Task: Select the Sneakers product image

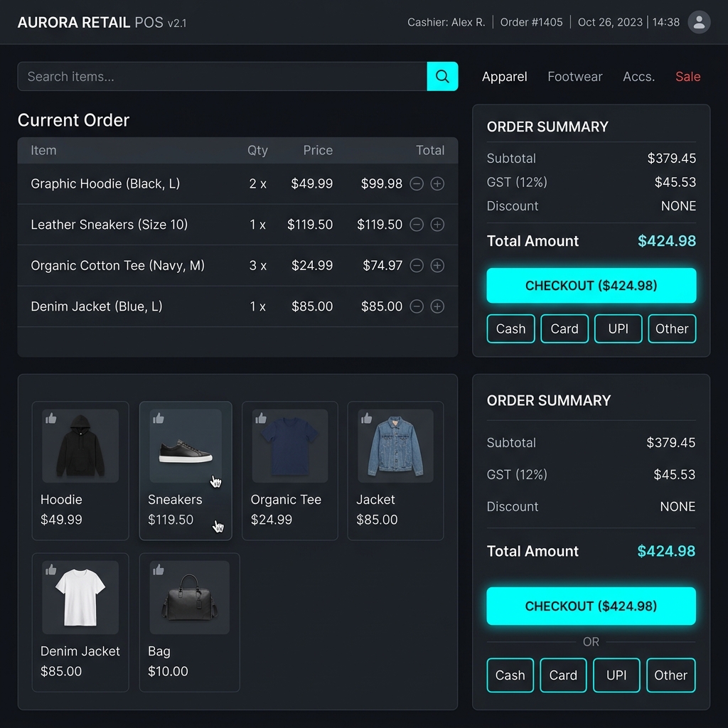Action: tap(186, 446)
